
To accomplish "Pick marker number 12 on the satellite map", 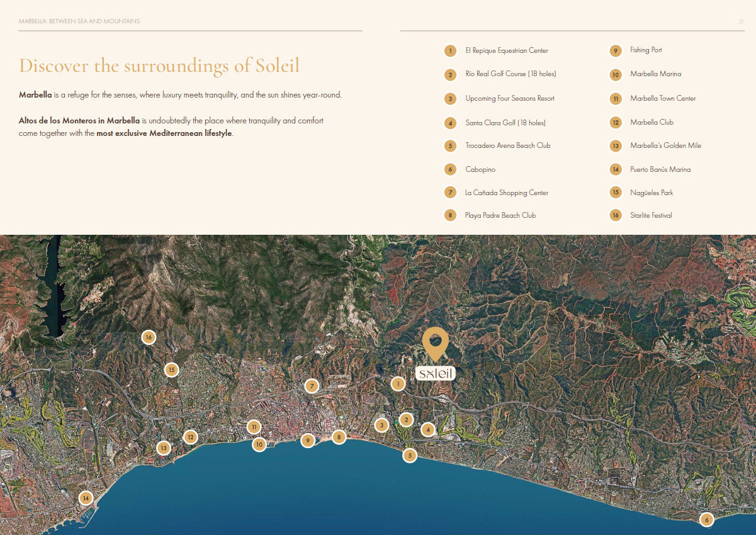I will 191,437.
